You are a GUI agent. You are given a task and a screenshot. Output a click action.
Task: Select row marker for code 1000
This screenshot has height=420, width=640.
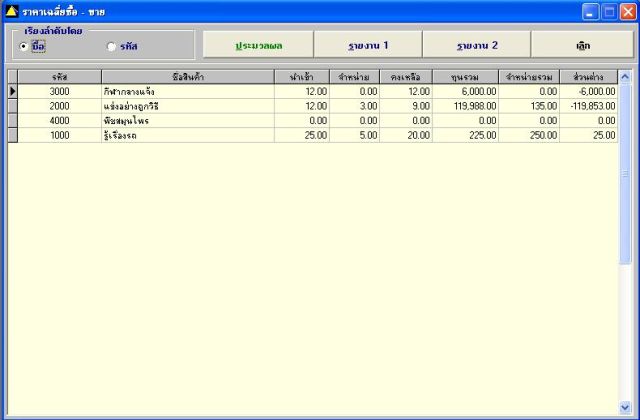(x=13, y=136)
